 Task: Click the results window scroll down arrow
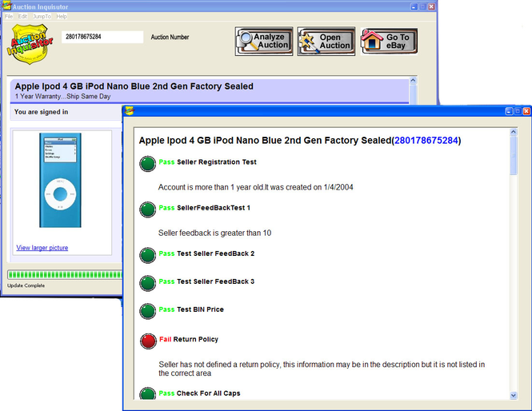point(514,394)
